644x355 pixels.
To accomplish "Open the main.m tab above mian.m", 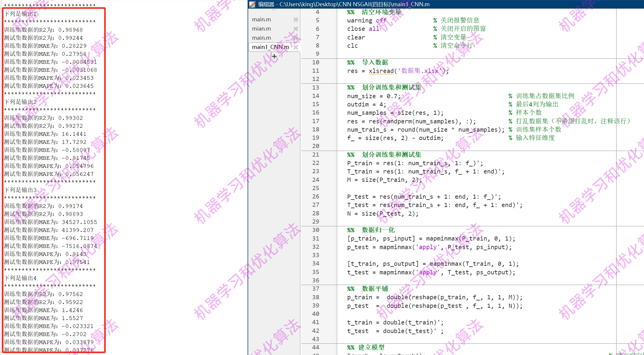I will 262,20.
